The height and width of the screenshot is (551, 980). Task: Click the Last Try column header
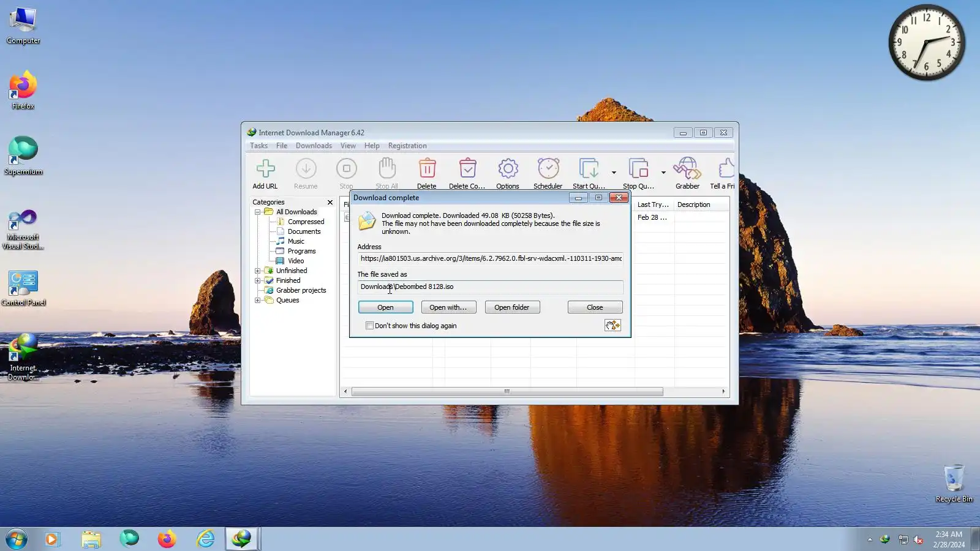point(654,204)
